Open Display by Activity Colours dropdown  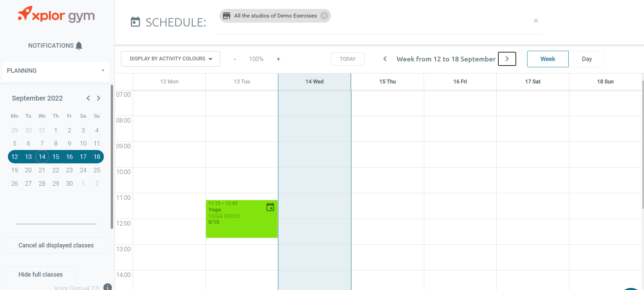(x=171, y=59)
